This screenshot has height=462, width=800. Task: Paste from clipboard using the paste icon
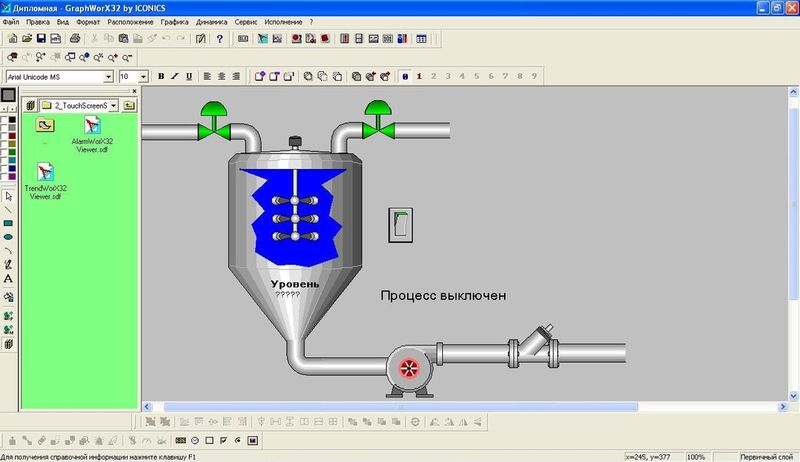click(123, 38)
